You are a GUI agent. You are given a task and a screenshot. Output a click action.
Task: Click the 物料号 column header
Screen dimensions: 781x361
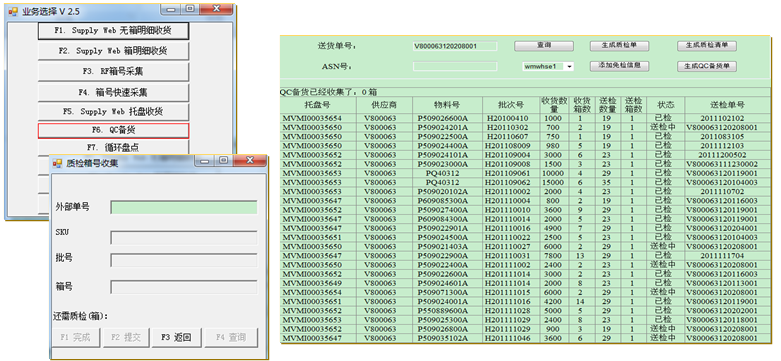coord(447,105)
